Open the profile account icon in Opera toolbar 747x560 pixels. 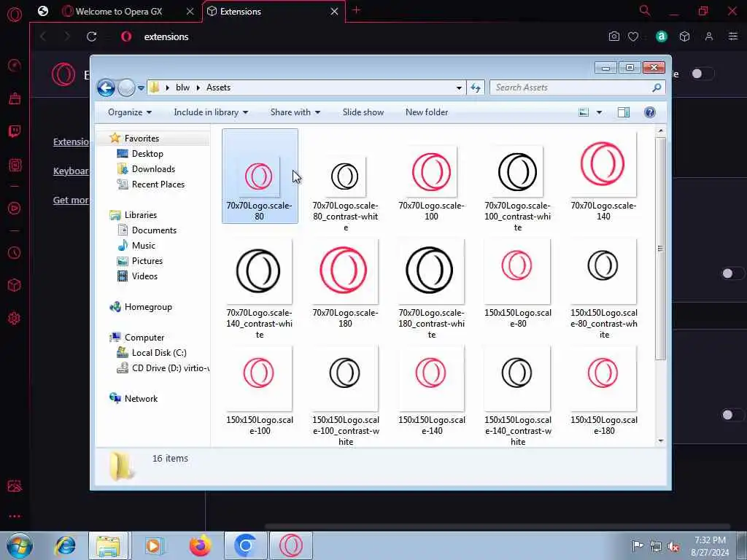pyautogui.click(x=709, y=36)
